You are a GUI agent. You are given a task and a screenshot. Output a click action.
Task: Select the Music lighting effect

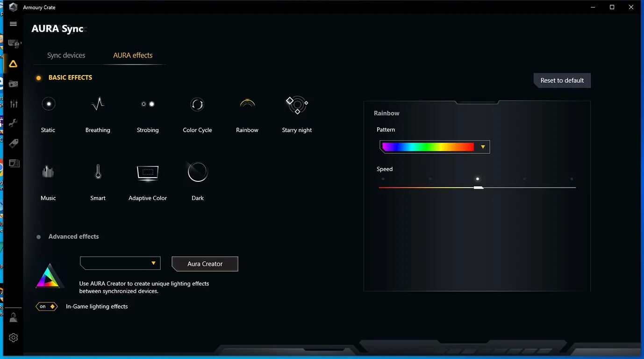pos(48,172)
